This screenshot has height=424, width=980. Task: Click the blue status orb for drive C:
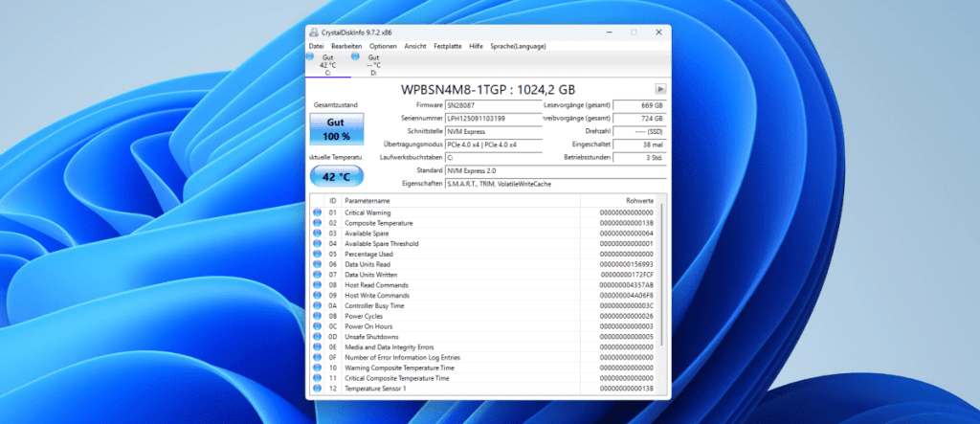(309, 57)
